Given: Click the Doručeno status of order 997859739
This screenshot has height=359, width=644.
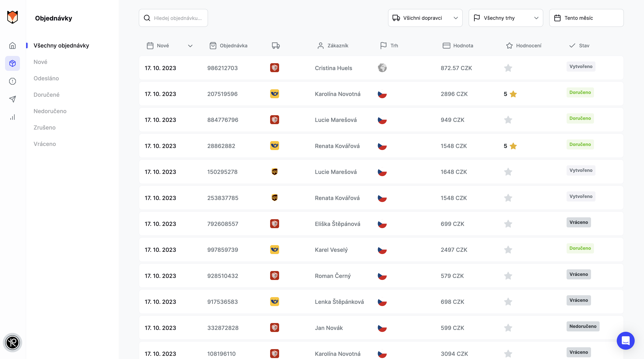Looking at the screenshot, I should coord(580,248).
